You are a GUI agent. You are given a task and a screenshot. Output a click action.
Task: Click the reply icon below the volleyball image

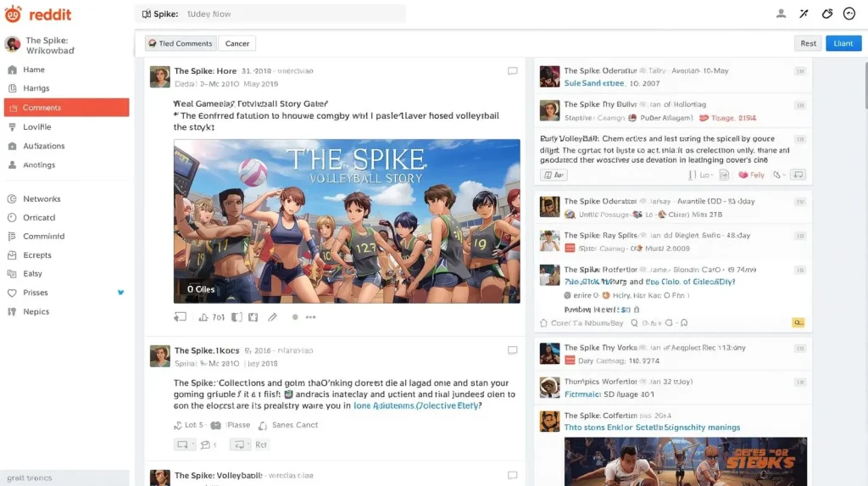click(180, 317)
